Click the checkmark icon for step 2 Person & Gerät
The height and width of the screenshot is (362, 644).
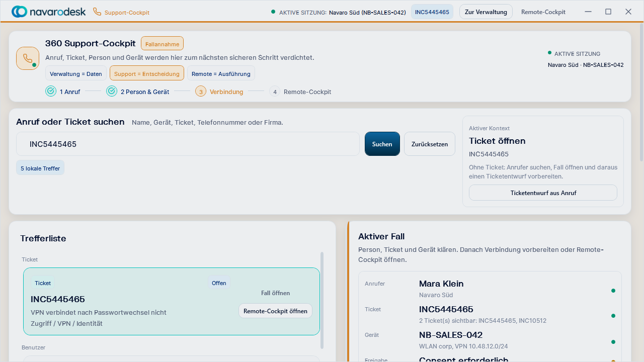[x=112, y=91]
